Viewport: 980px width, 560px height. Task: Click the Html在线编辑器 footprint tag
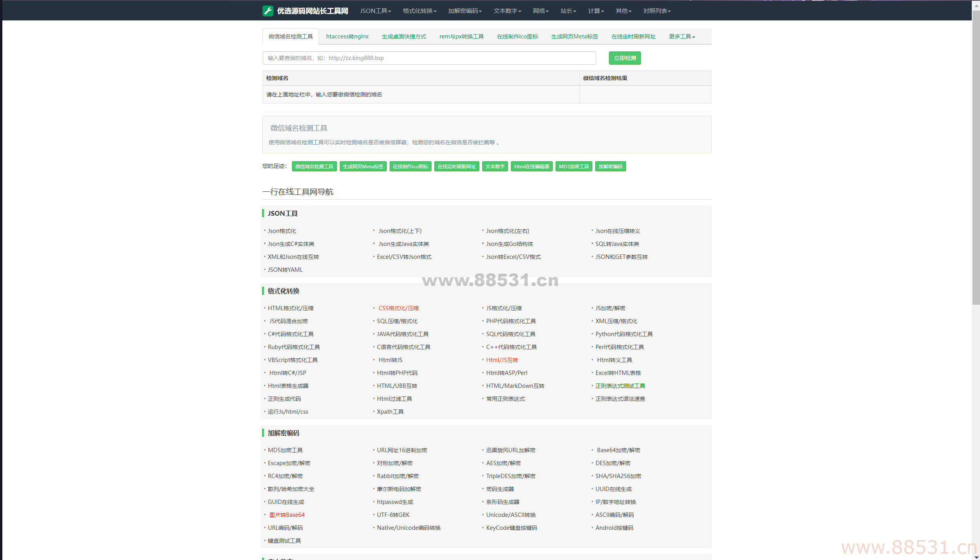[532, 167]
